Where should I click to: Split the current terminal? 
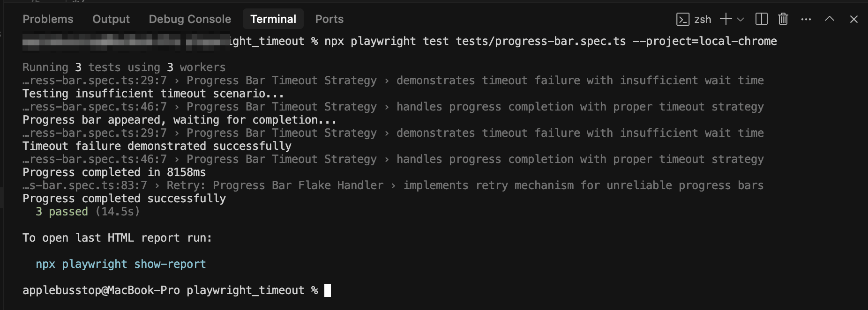tap(762, 19)
